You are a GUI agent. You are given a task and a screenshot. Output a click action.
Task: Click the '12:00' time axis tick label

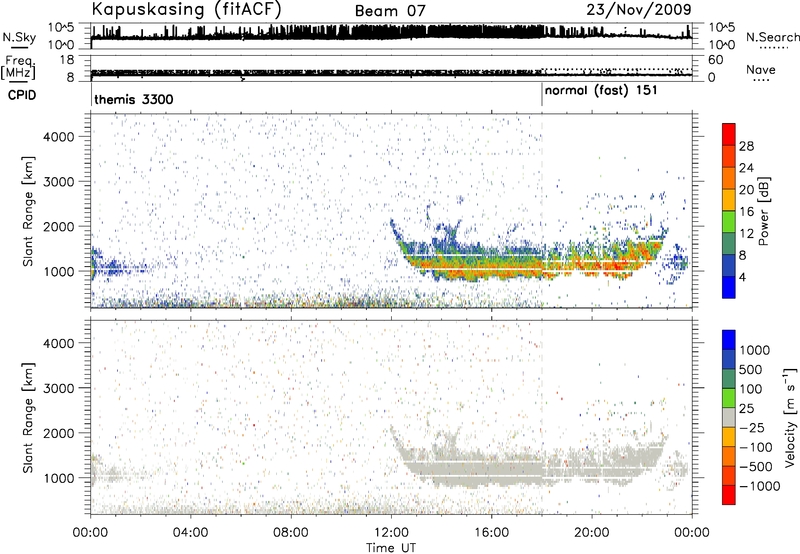coord(391,533)
